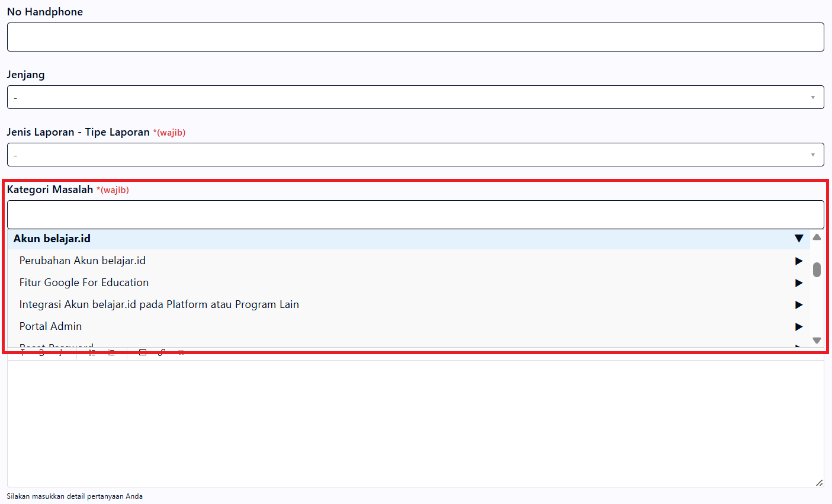
Task: Focus the Kategori Masalah search box
Action: click(415, 214)
